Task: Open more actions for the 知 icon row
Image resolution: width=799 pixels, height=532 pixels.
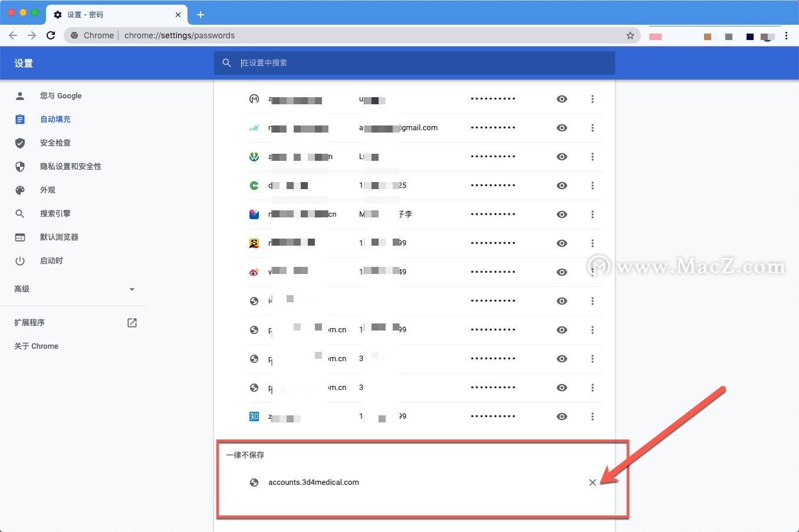Action: [593, 417]
